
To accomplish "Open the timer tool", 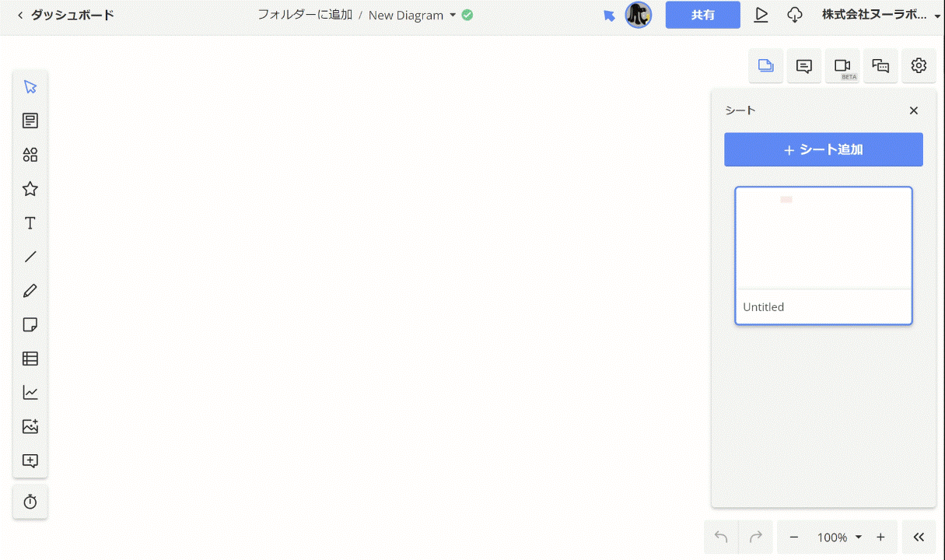I will [x=30, y=502].
